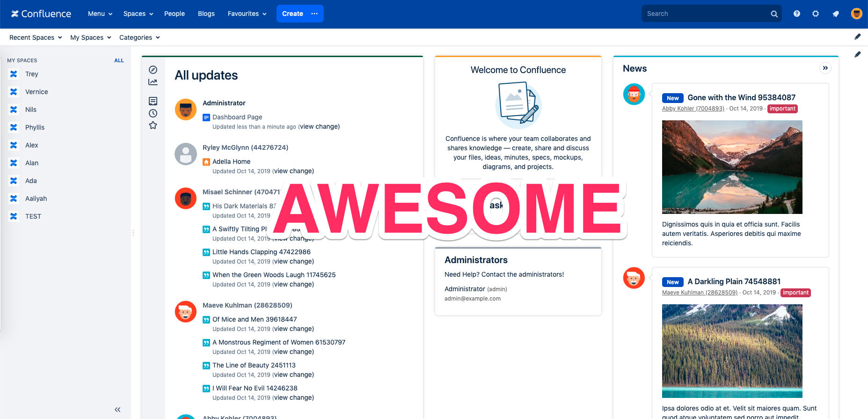868x419 pixels.
Task: Click Abby Kohler's avatar in News
Action: click(x=634, y=94)
